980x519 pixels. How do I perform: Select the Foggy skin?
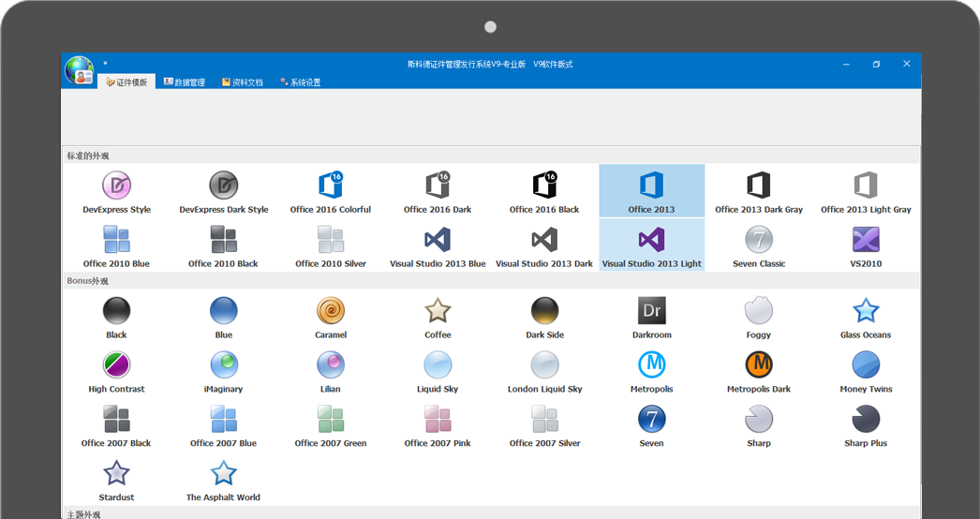(759, 317)
